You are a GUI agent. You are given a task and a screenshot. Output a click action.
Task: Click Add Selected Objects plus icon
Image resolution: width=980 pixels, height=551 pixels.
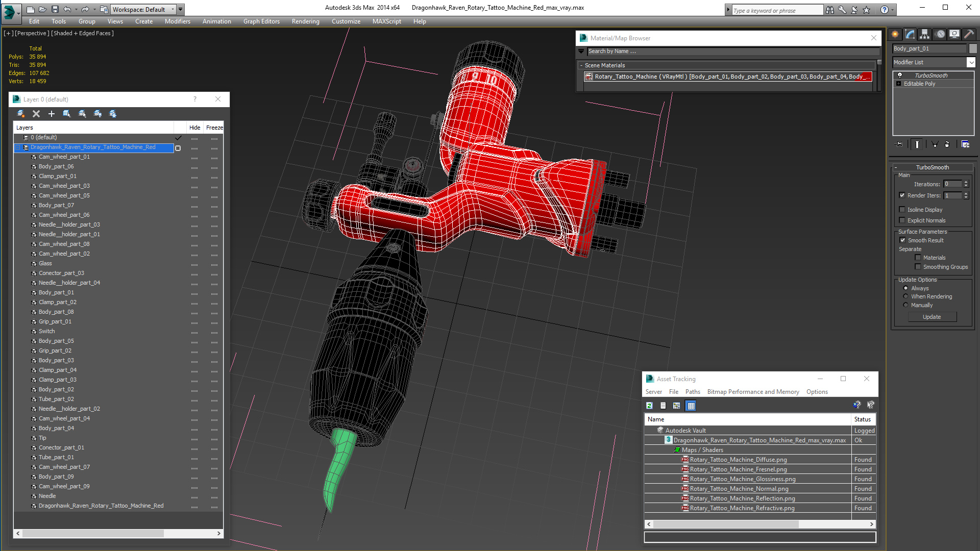pos(51,114)
